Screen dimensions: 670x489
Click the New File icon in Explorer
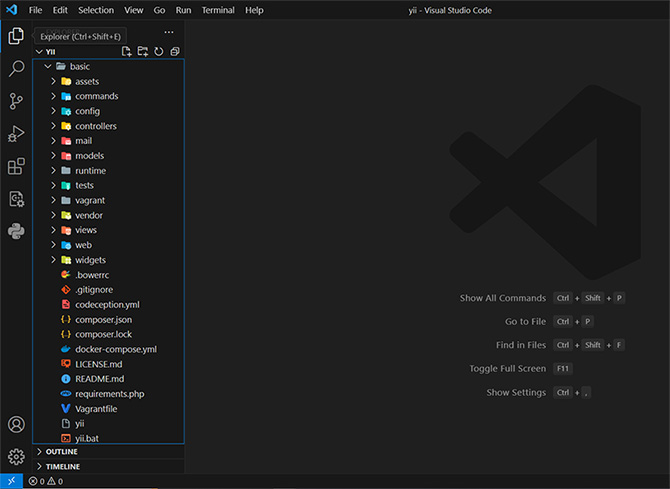pyautogui.click(x=127, y=51)
